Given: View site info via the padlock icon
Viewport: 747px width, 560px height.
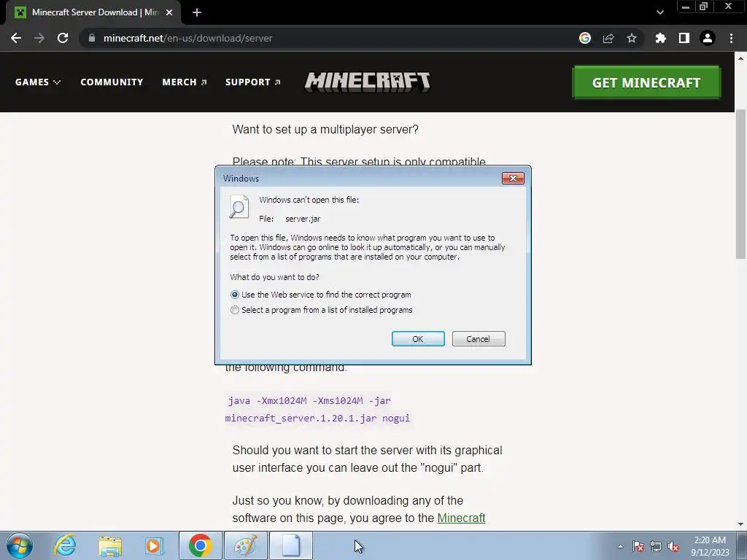Looking at the screenshot, I should point(91,38).
